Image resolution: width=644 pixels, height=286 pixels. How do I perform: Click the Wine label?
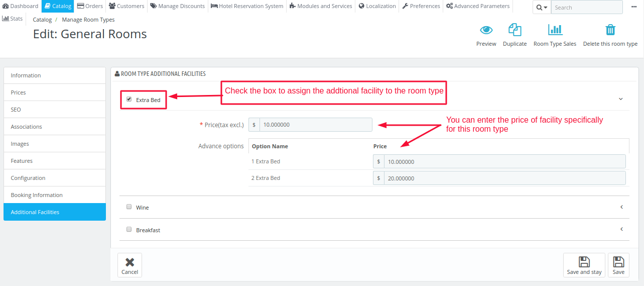click(143, 208)
